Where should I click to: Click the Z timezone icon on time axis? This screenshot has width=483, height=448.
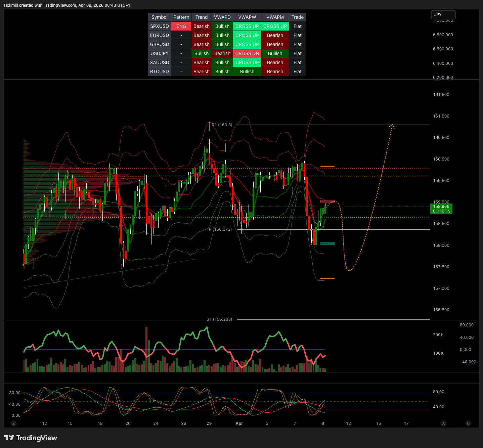(13, 423)
